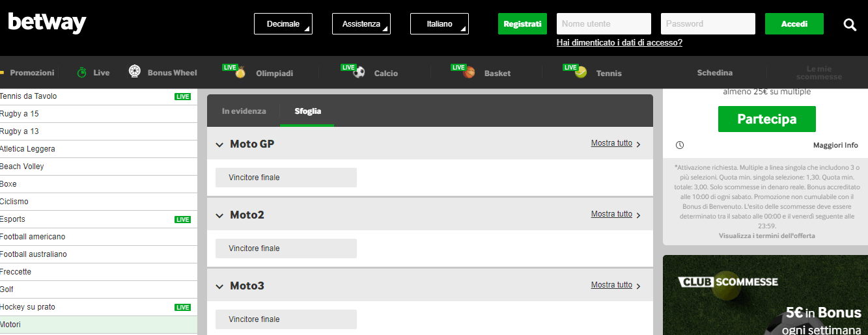The height and width of the screenshot is (335, 868).
Task: Open Maggiori Info link
Action: tap(835, 145)
